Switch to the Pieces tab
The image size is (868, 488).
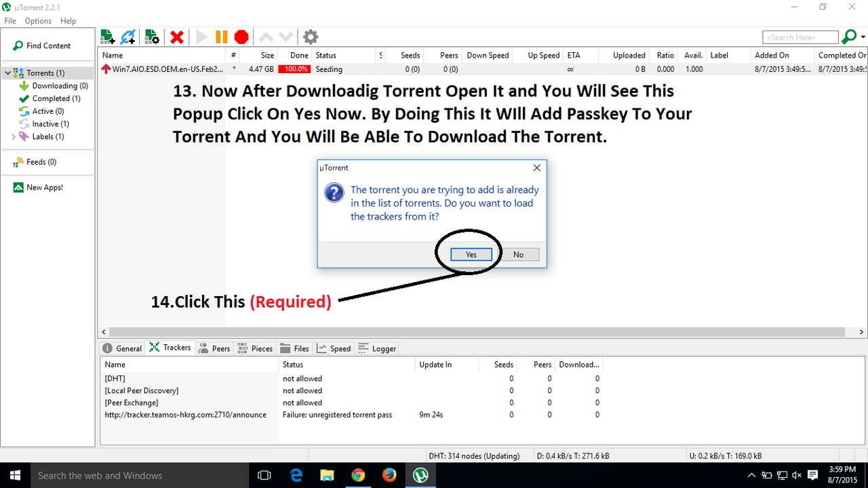(255, 348)
